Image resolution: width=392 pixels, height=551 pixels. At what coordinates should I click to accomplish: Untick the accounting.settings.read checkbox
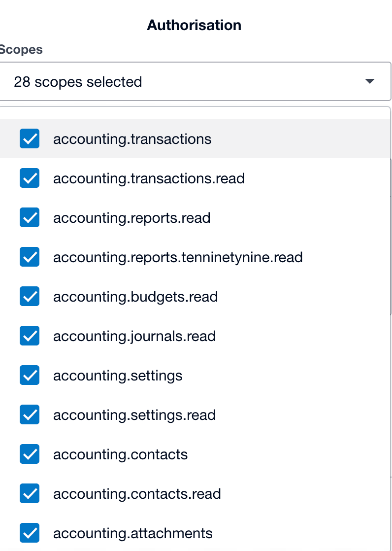(x=30, y=414)
